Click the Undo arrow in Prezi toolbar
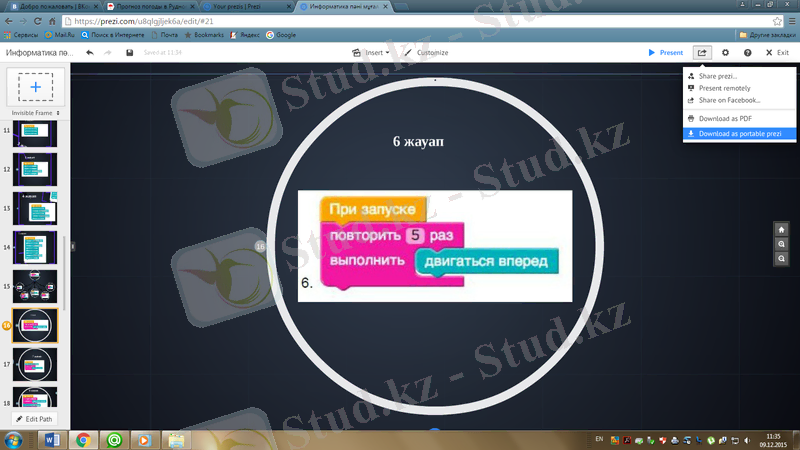 (x=90, y=52)
